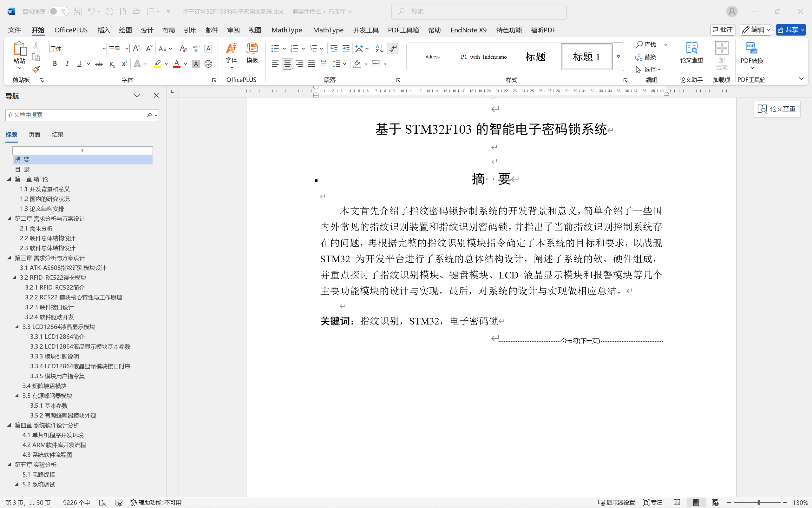The image size is (812, 508).
Task: Click the enclosed character icon
Action: pos(208,64)
